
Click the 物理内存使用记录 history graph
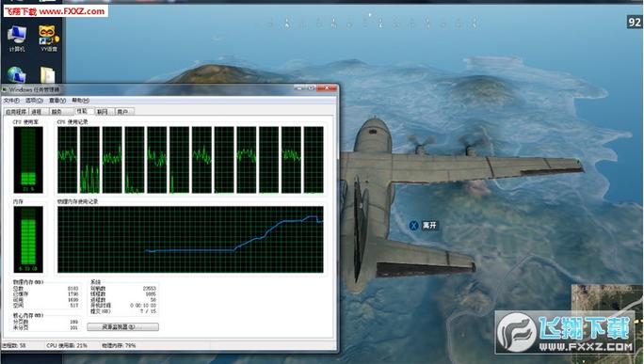point(190,240)
